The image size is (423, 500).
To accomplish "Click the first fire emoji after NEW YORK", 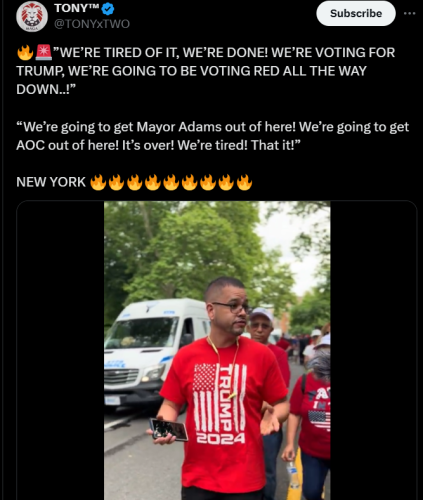I will pyautogui.click(x=98, y=182).
